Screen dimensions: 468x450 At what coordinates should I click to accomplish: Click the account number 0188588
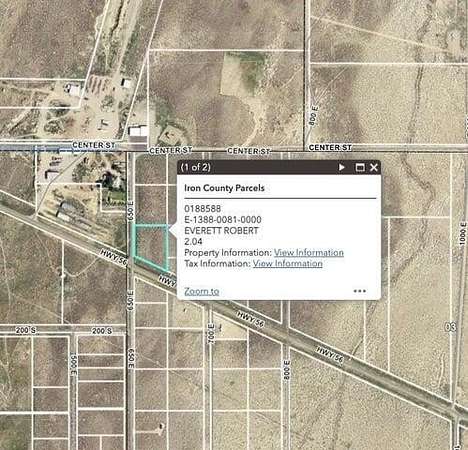(x=202, y=209)
